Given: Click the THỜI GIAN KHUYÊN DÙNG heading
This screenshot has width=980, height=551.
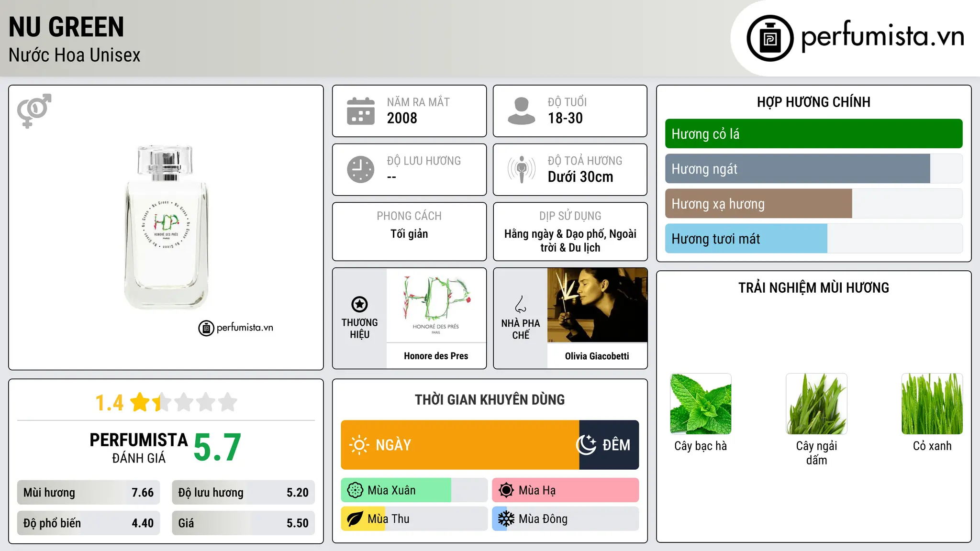Looking at the screenshot, I should pos(490,400).
